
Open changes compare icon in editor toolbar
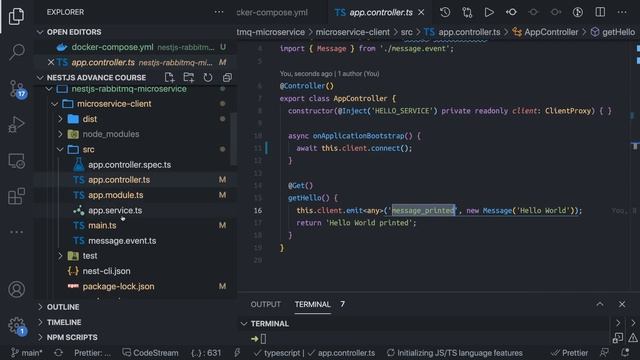[x=467, y=12]
